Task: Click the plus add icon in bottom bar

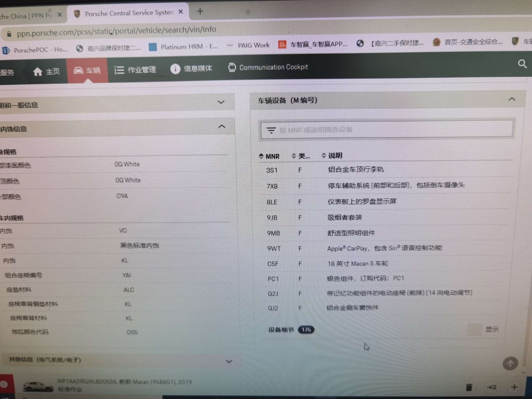Action: click(514, 387)
